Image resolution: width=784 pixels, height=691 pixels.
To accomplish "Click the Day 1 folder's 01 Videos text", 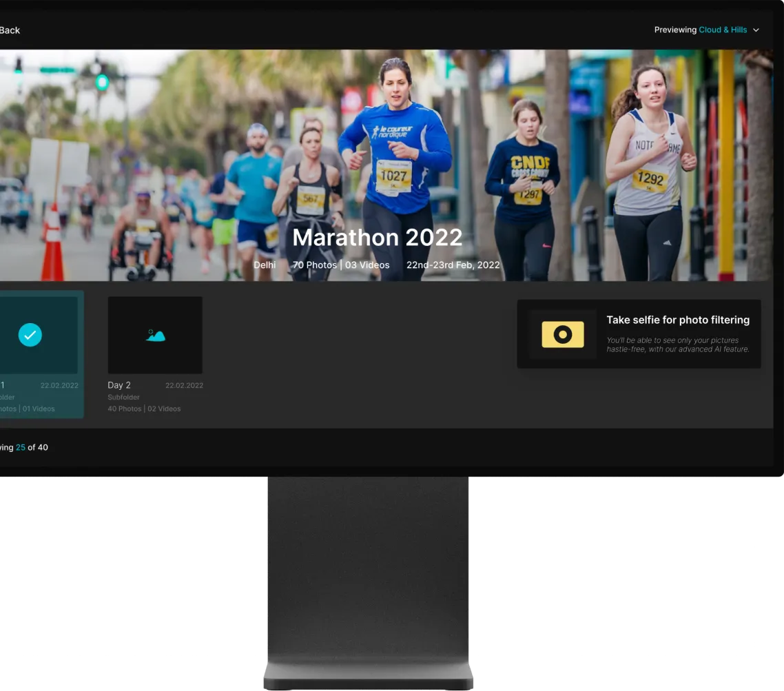I will 38,409.
